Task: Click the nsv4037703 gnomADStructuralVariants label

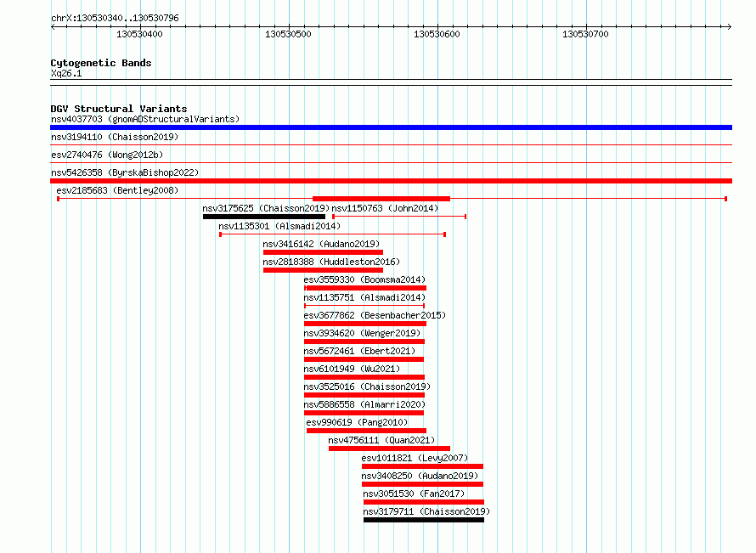Action: click(x=145, y=119)
